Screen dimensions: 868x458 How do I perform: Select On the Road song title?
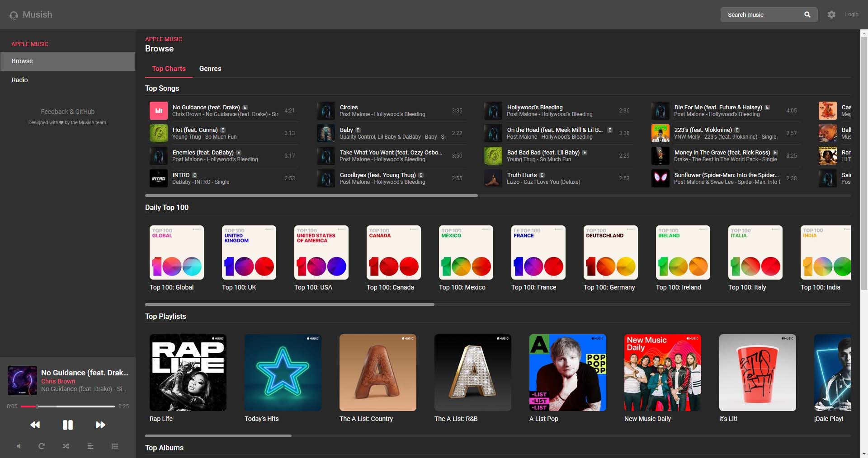click(555, 130)
